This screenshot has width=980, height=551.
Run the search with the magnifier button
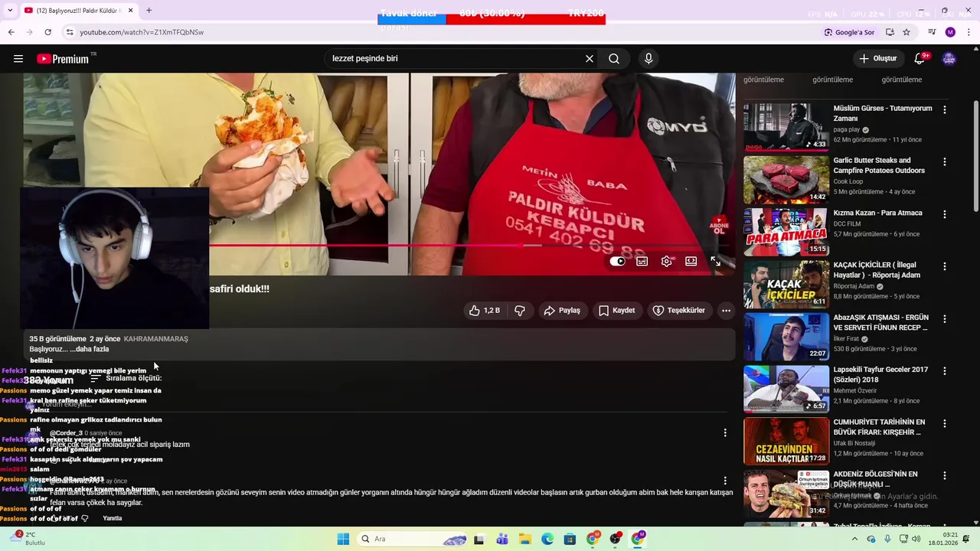coord(614,59)
